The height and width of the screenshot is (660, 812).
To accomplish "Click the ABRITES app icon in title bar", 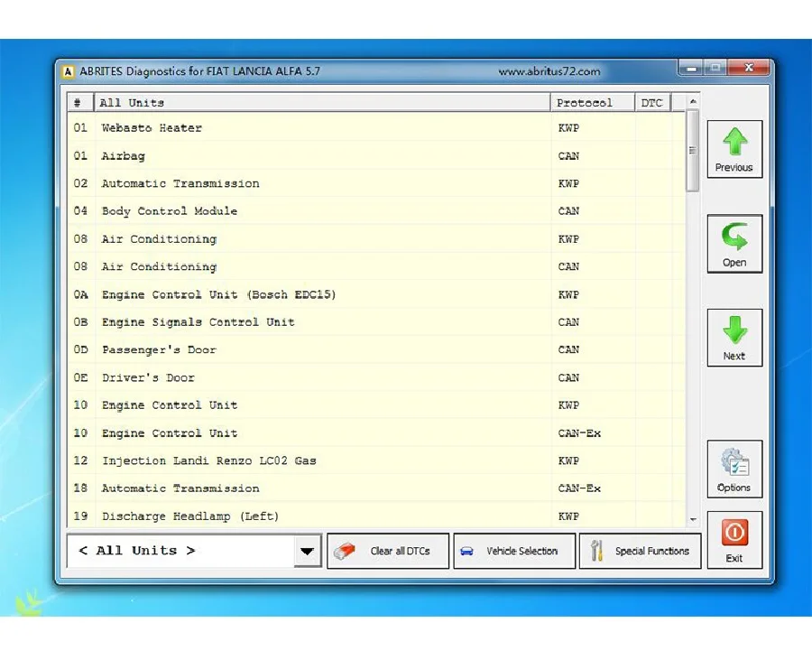I will pos(68,71).
